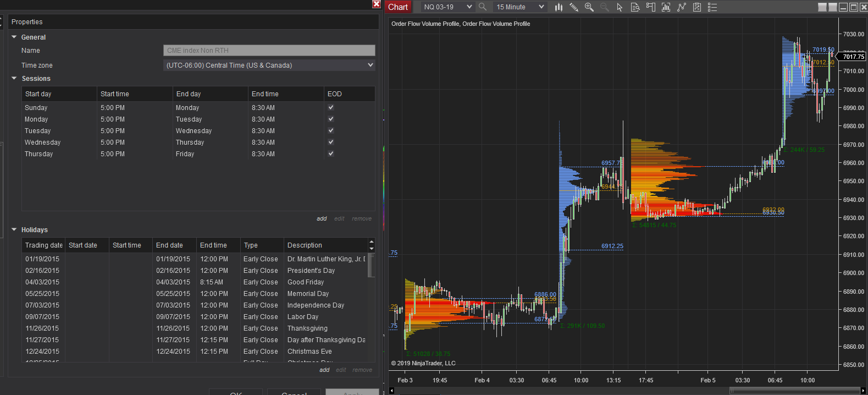Viewport: 868px width, 395px height.
Task: Click the Holidays list scroll up arrow
Action: (372, 242)
